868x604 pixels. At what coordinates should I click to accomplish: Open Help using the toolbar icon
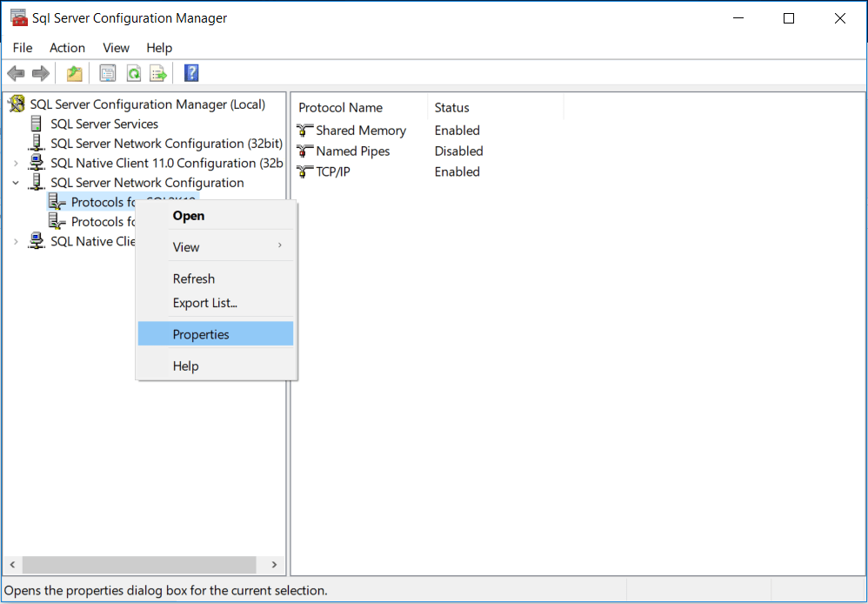point(190,73)
